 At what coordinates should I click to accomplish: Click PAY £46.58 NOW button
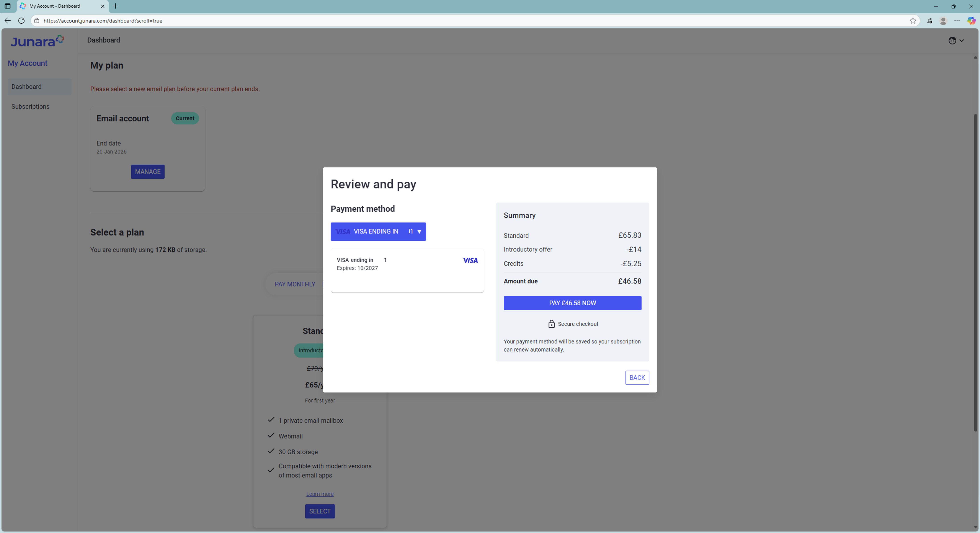pos(572,303)
